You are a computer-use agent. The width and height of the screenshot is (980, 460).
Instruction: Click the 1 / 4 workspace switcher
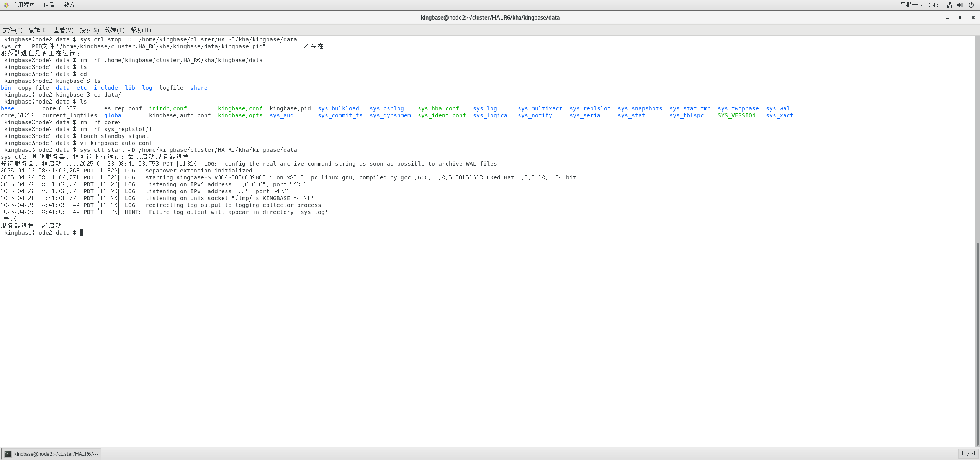(x=968, y=453)
